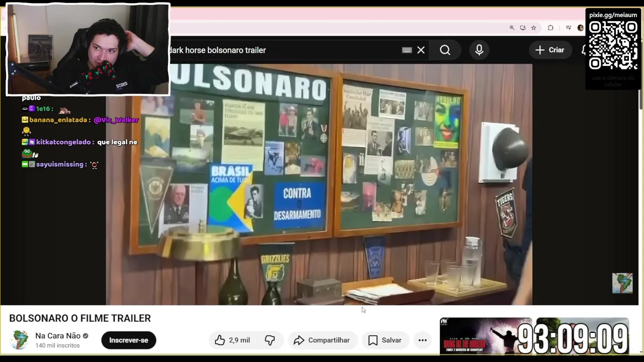
Task: Open the browser extensions puzzle icon
Action: [550, 28]
